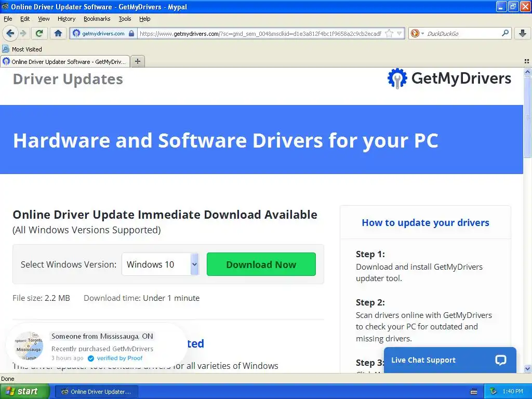This screenshot has height=399, width=532.
Task: Open the Bookmarks menu
Action: coord(97,19)
